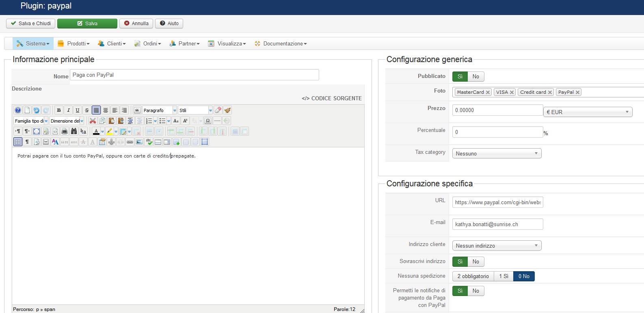
Task: Open the Documentazione menu
Action: (281, 43)
